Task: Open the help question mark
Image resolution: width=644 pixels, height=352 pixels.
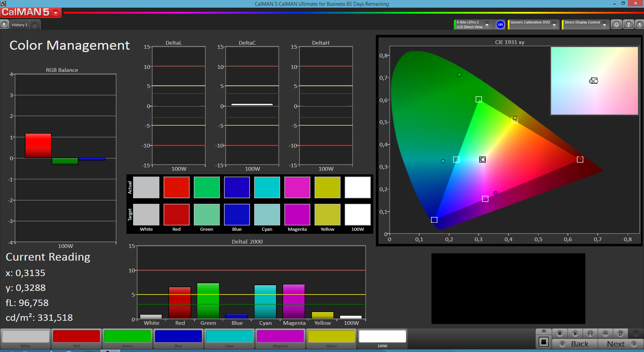Action: [x=628, y=25]
